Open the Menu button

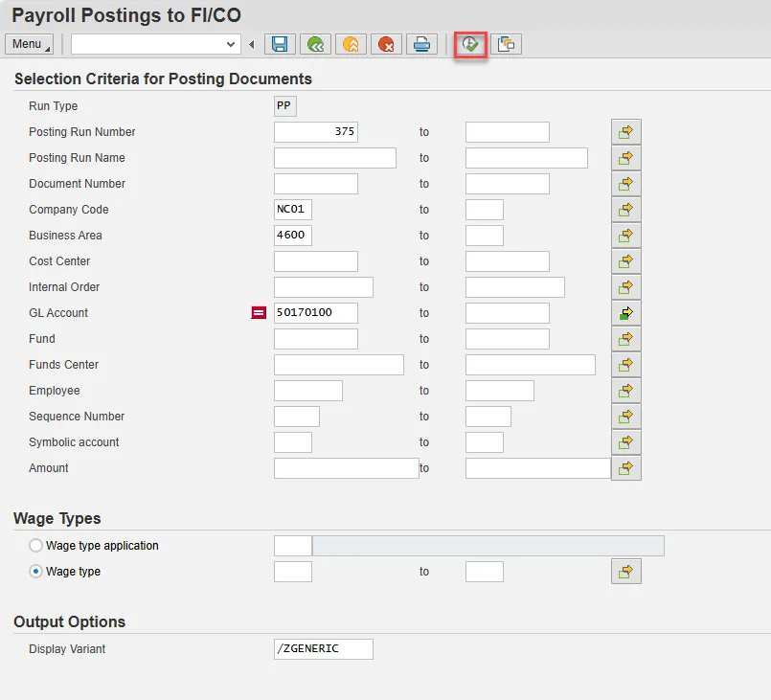pyautogui.click(x=29, y=44)
